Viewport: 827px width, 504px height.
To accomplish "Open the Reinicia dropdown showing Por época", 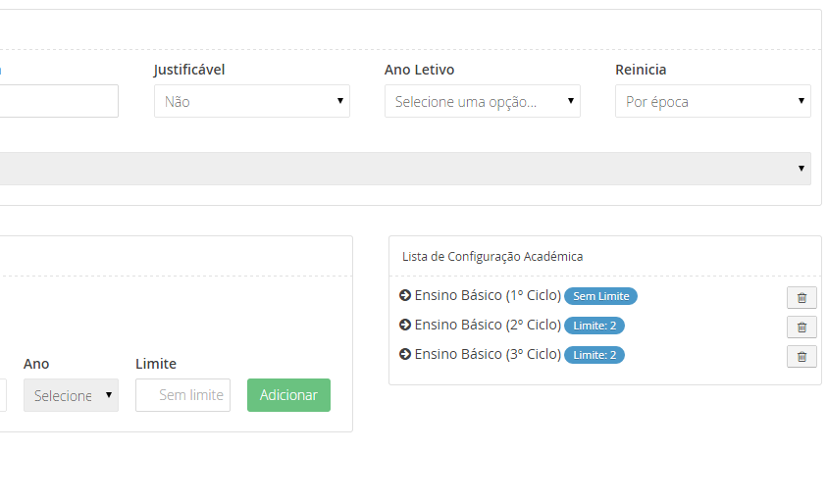I will click(x=712, y=101).
